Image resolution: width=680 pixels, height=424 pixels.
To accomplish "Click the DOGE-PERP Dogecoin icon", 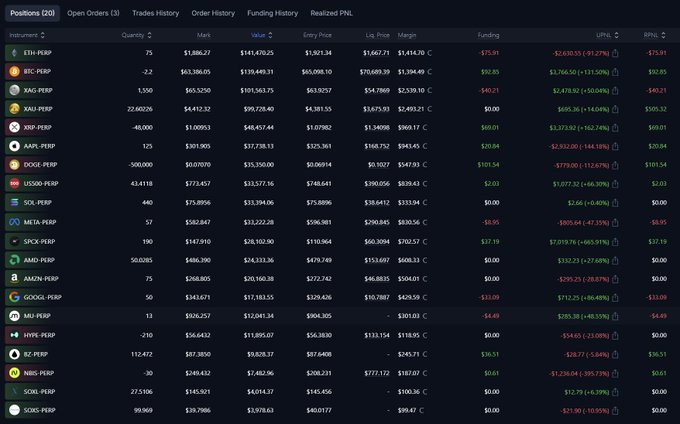I will click(14, 165).
